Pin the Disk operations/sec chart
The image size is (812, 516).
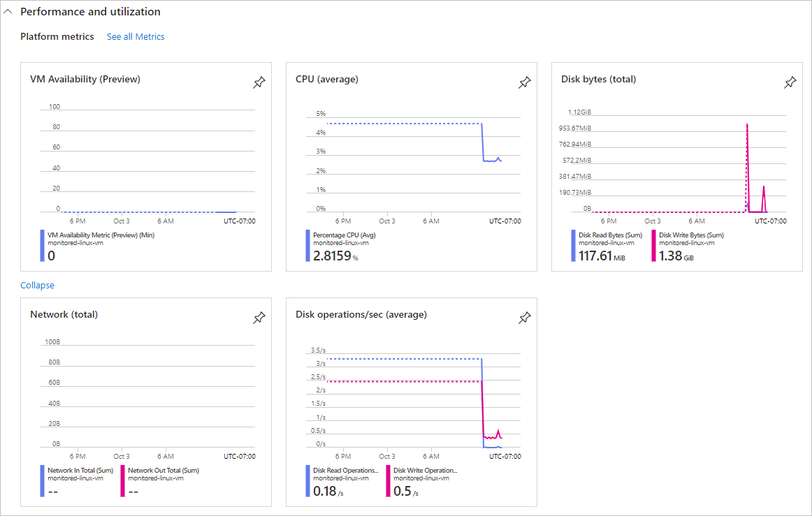click(x=524, y=318)
